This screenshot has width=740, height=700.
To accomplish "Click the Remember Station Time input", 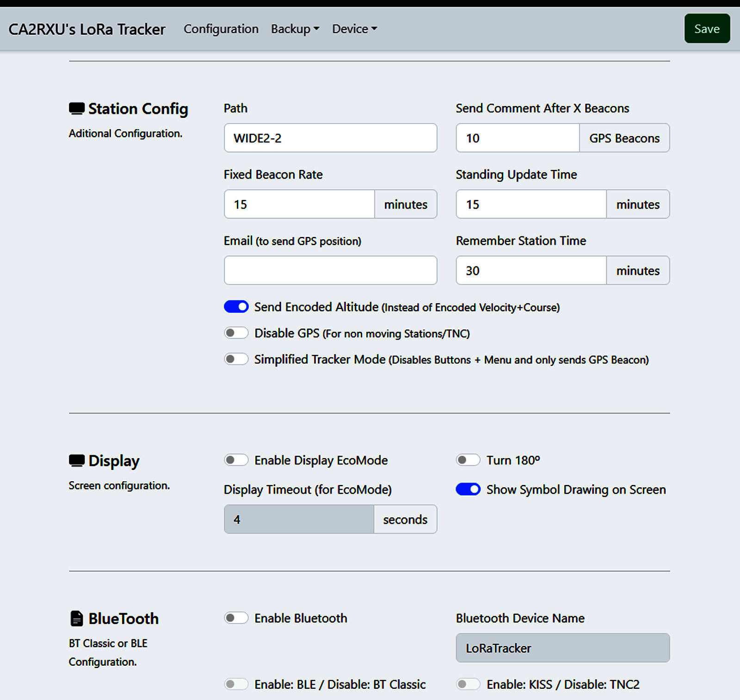I will pyautogui.click(x=531, y=270).
